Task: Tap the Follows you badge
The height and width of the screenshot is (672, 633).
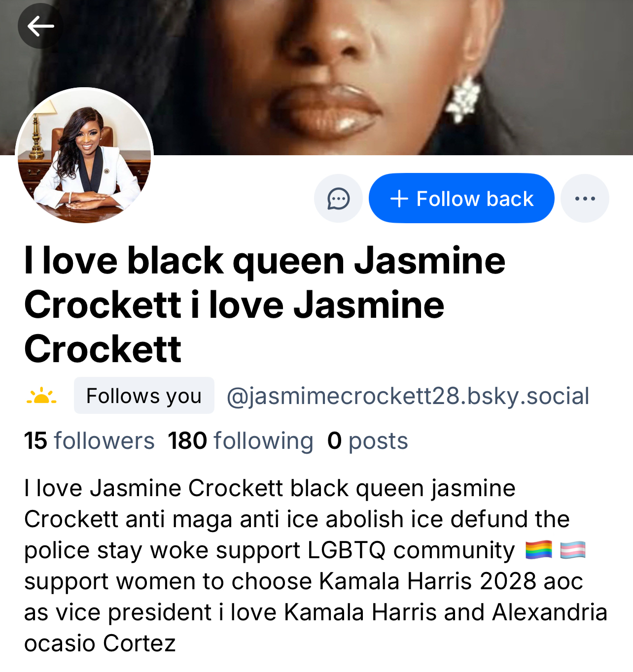Action: [144, 396]
